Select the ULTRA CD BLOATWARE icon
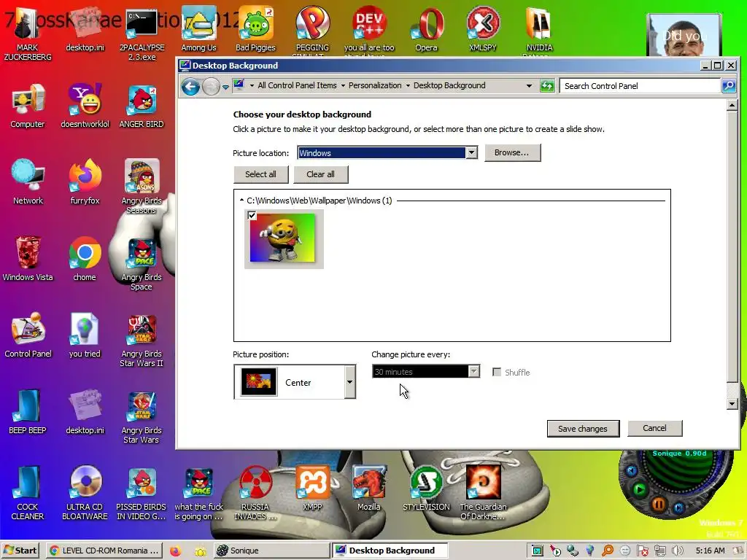 pos(85,493)
